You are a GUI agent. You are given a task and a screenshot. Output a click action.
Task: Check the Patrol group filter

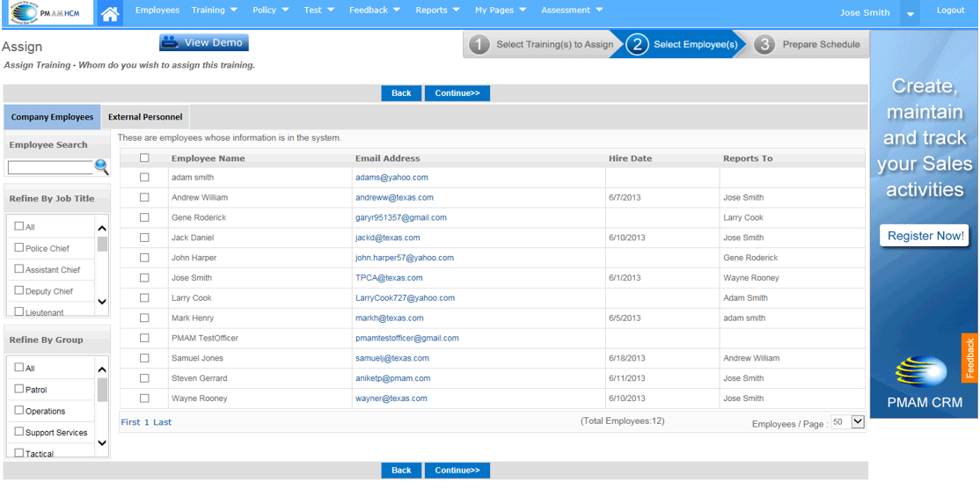19,390
